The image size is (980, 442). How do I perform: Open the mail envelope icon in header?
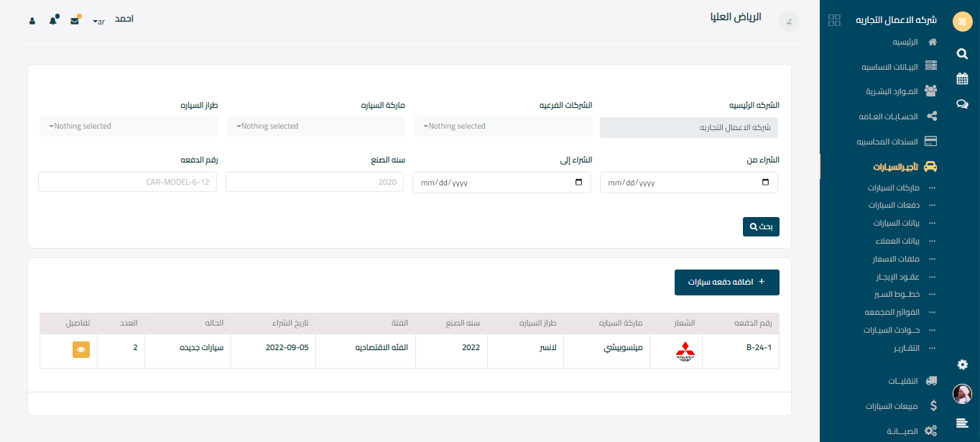coord(75,21)
